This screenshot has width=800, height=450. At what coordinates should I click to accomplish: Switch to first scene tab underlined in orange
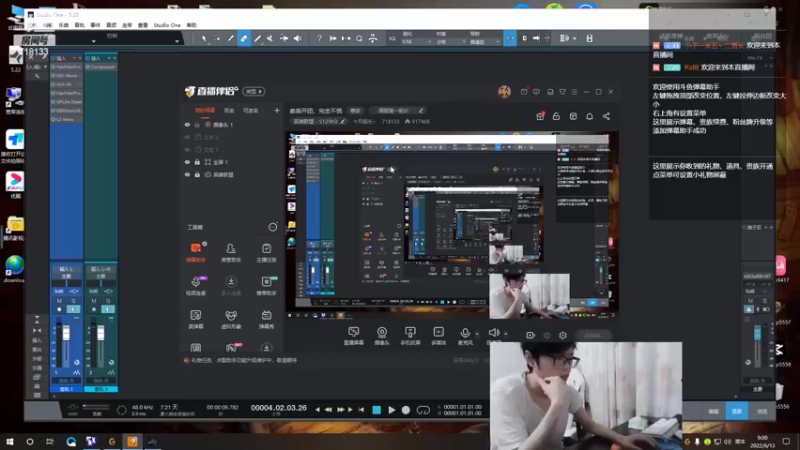pos(205,110)
